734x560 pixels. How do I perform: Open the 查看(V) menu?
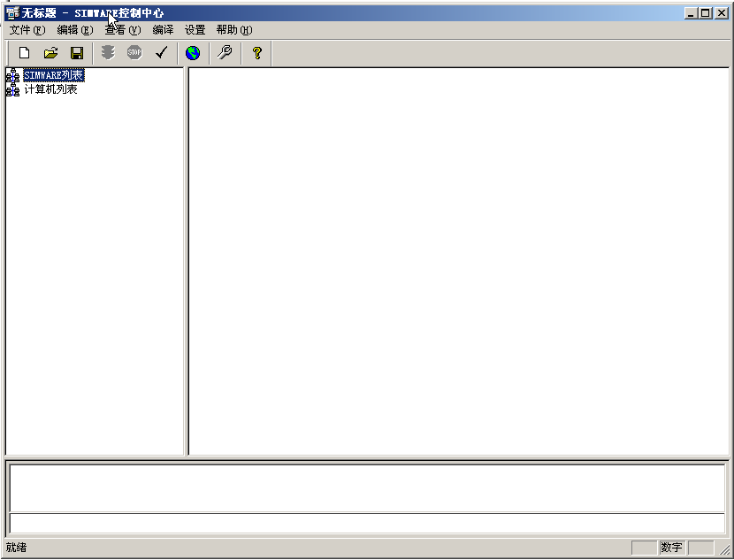click(x=122, y=30)
